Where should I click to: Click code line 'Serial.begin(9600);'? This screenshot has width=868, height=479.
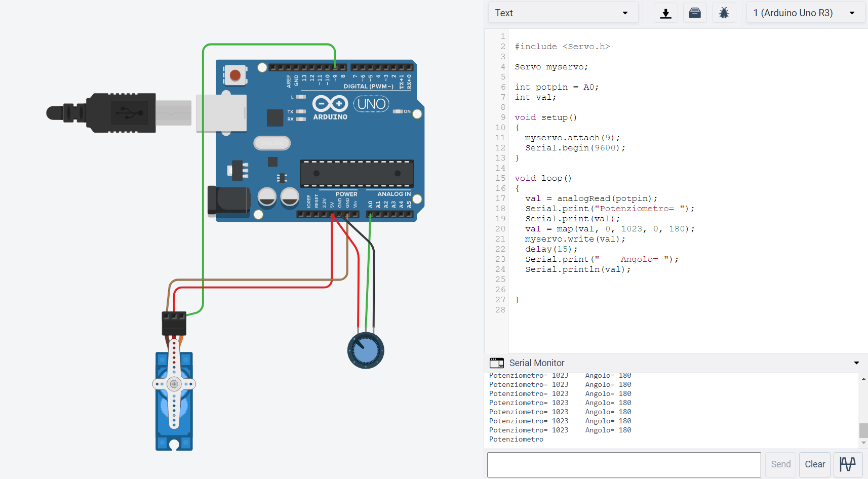click(x=575, y=148)
